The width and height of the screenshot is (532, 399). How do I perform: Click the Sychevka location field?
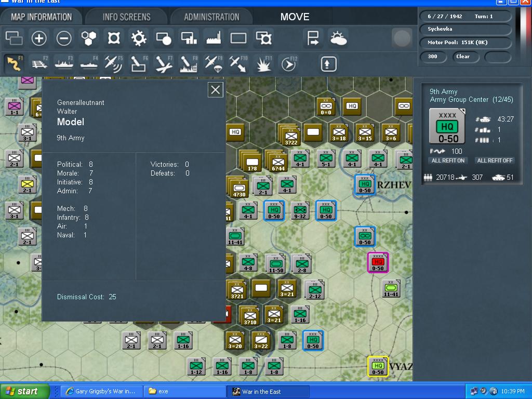[x=465, y=29]
